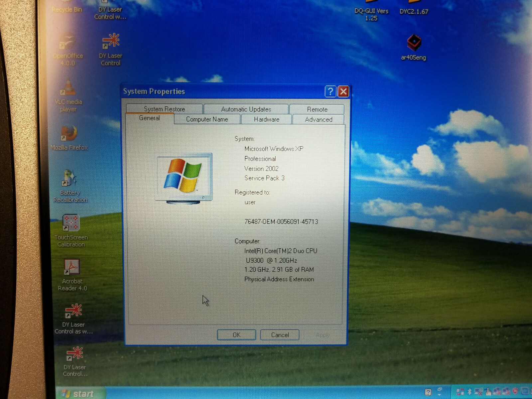Click the red security shield tray icon
Screen dimensions: 532x399
tap(515, 391)
